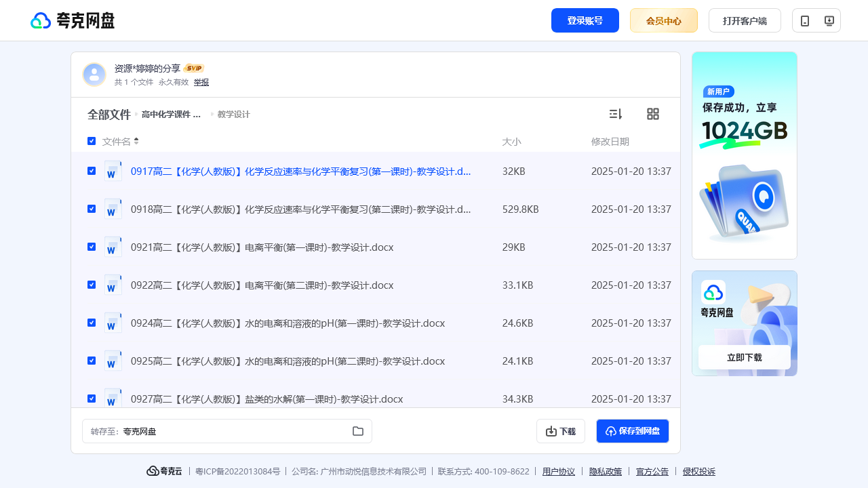
Task: Click the 1024GB new user promotion banner
Action: click(x=745, y=155)
